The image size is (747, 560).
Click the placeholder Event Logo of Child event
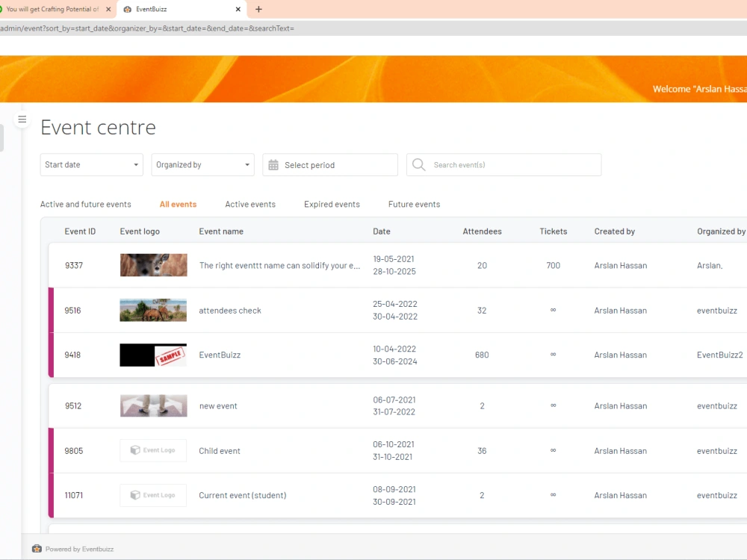(153, 450)
